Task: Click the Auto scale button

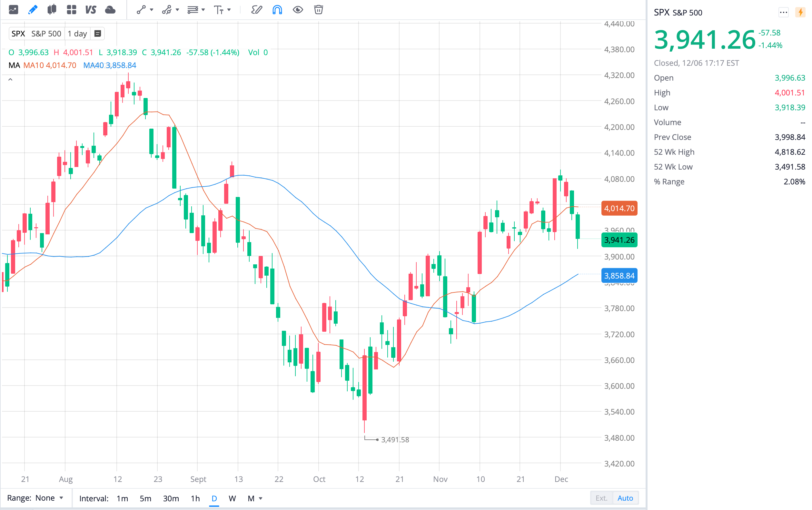Action: click(626, 498)
